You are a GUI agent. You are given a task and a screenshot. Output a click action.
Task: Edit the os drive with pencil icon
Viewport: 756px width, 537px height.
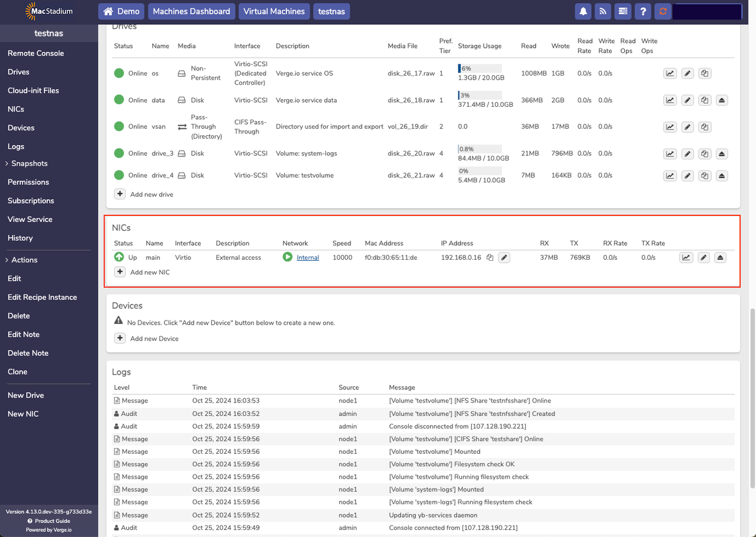[x=687, y=74]
